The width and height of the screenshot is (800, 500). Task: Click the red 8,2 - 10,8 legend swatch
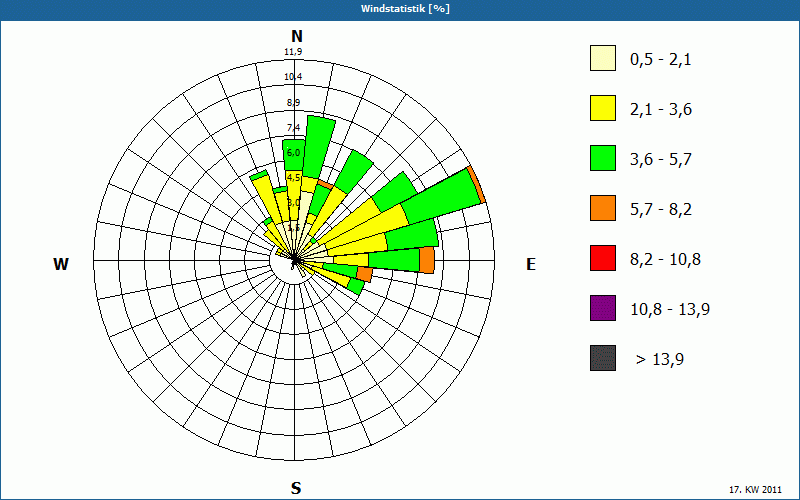(603, 258)
